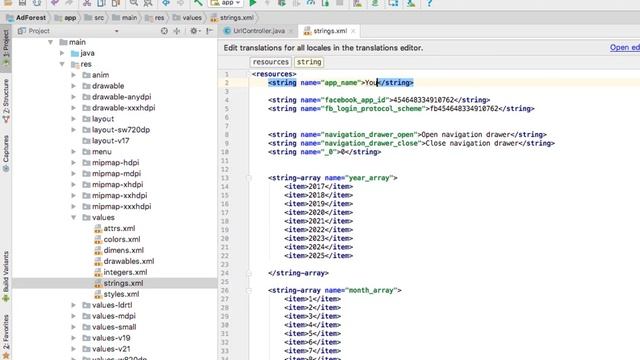This screenshot has width=640, height=360.
Task: Click the app breadcrumb in the navigation bar
Action: point(66,18)
